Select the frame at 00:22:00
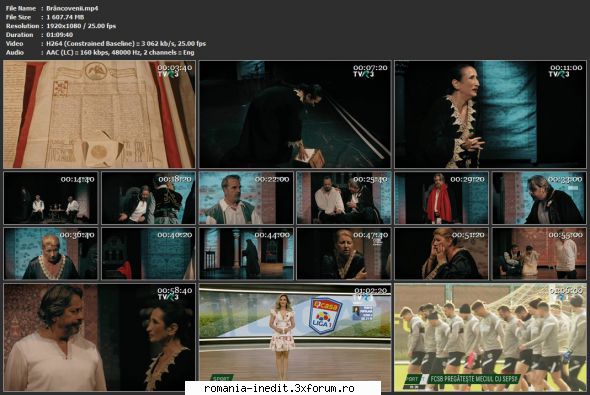This screenshot has height=395, width=590. click(x=246, y=198)
